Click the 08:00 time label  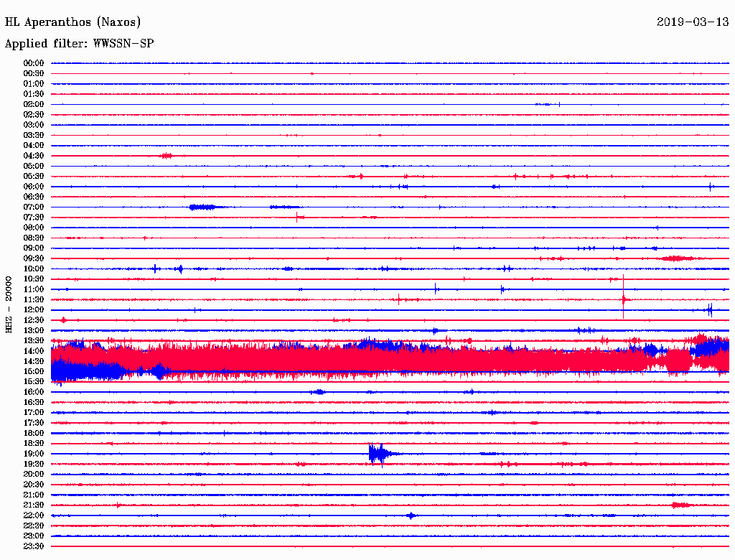pos(34,228)
